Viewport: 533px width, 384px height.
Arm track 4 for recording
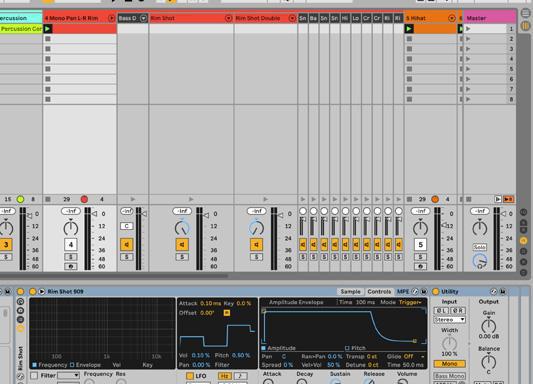point(71,267)
